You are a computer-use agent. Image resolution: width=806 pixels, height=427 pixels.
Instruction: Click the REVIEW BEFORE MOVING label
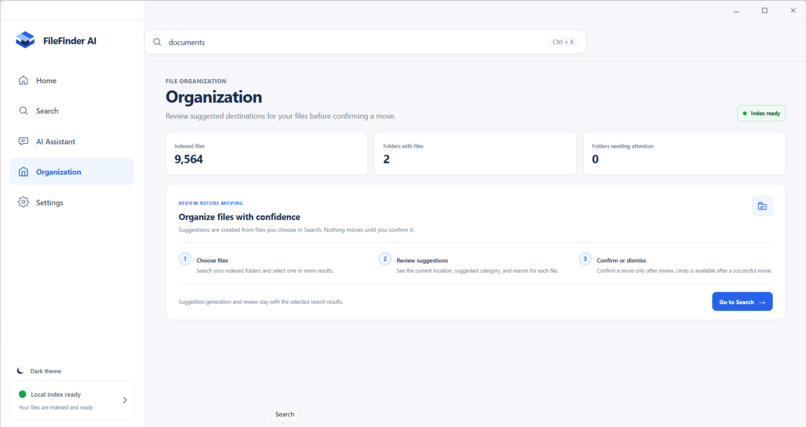coord(211,203)
